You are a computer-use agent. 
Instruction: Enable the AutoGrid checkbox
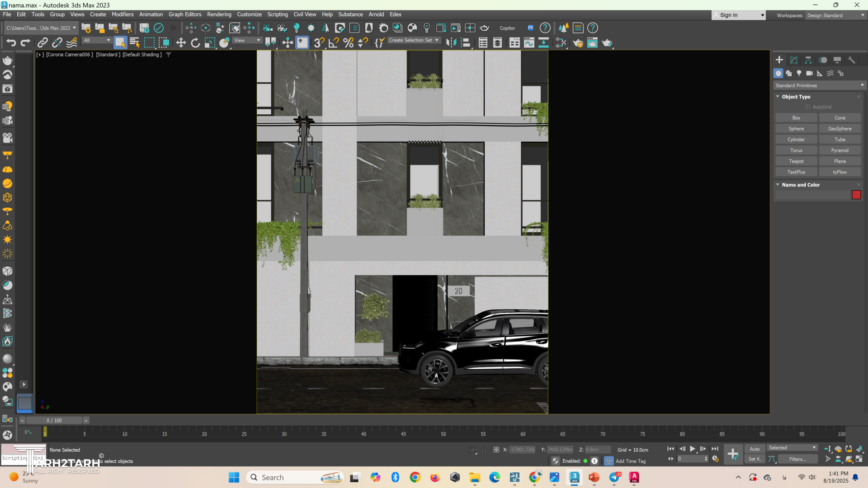[808, 107]
